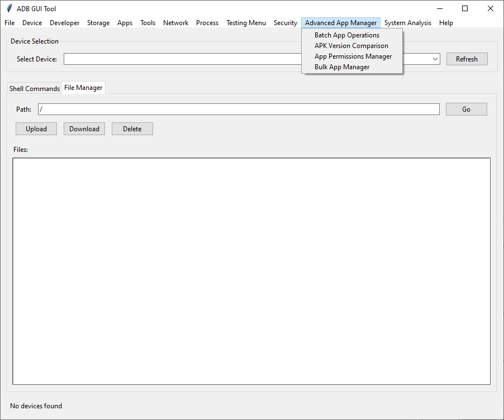Open the Batch App Operations menu entry
This screenshot has height=420, width=504.
pyautogui.click(x=346, y=35)
